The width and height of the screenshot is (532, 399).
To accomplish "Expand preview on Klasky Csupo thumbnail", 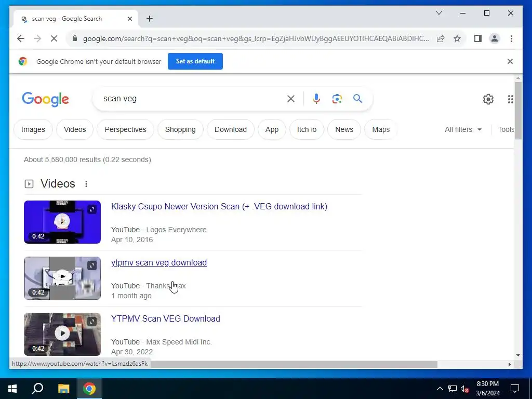I will point(92,209).
